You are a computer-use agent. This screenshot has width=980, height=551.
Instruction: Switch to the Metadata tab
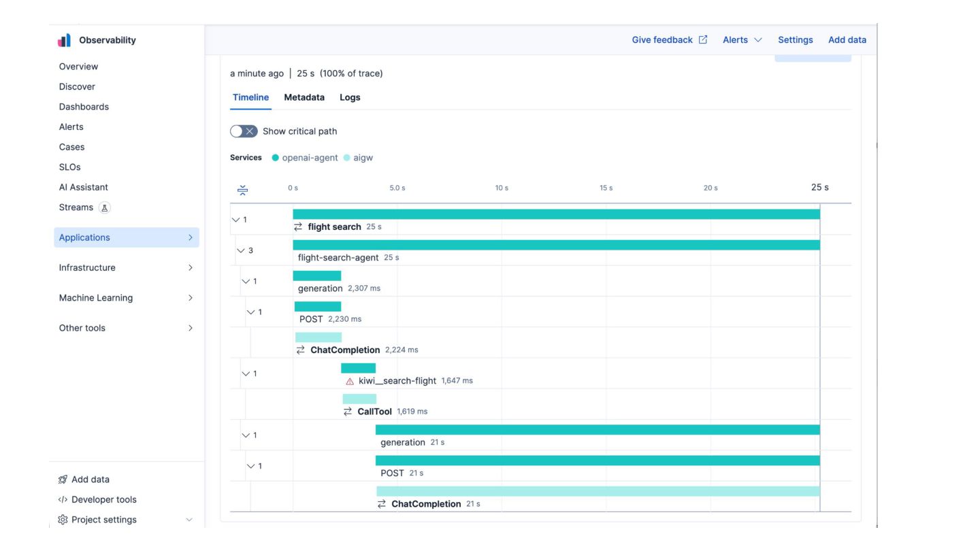click(304, 97)
